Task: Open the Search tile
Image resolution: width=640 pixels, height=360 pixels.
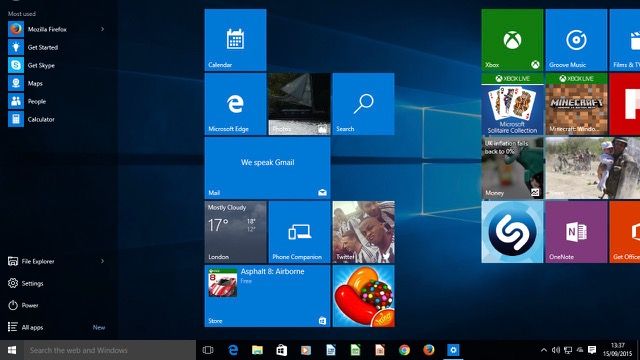Action: tap(363, 104)
